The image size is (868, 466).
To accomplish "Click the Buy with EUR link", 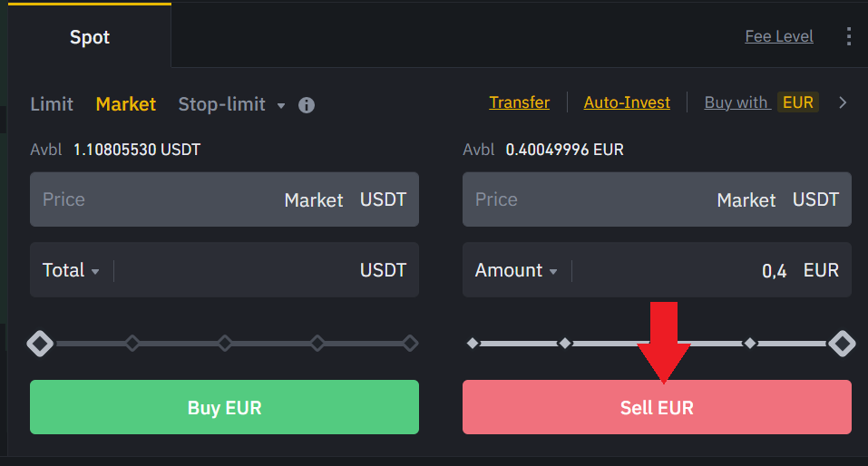I will pos(761,102).
